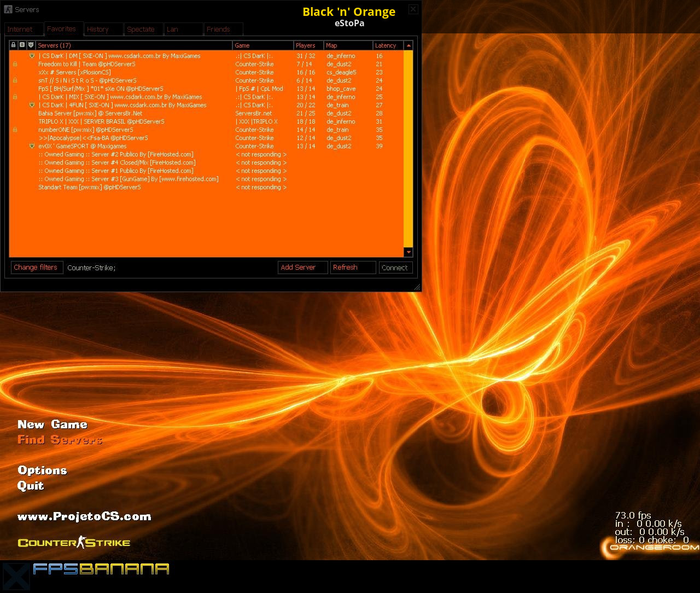Click VAC shield on CS DarK 4FUN row
The image size is (700, 593).
32,105
